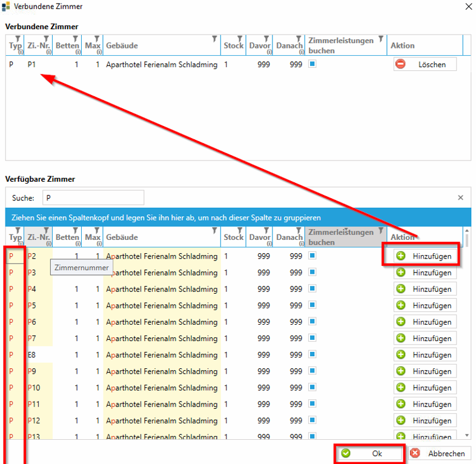This screenshot has height=464, width=476.
Task: Open Gebäude column filter in available rooms table
Action: click(214, 231)
